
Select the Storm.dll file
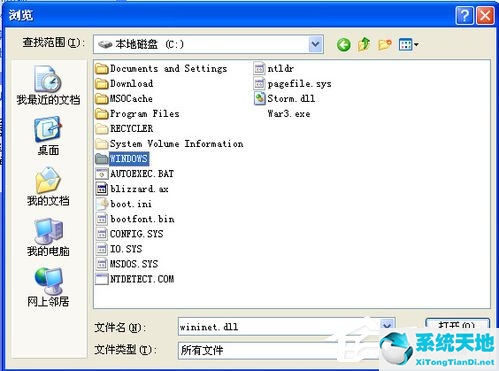284,99
